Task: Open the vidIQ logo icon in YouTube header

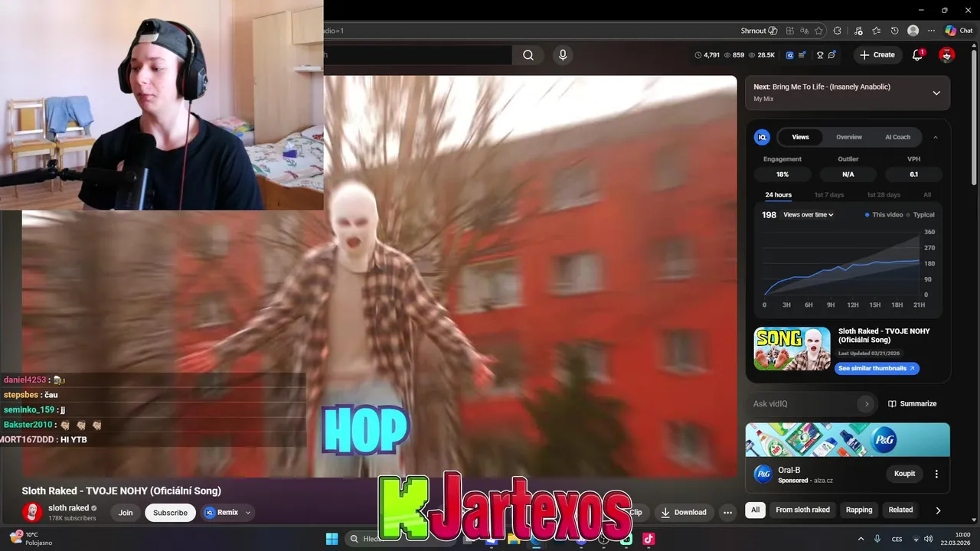Action: (789, 55)
